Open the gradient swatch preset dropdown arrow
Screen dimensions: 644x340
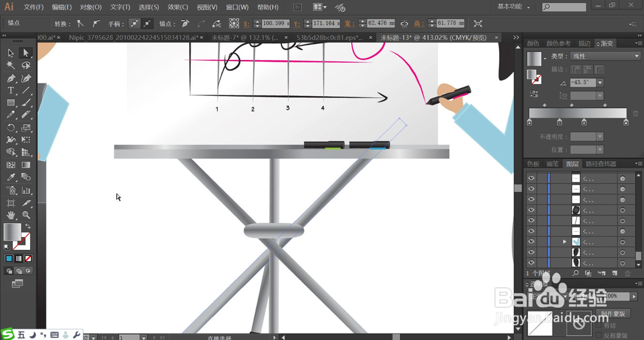click(x=545, y=59)
